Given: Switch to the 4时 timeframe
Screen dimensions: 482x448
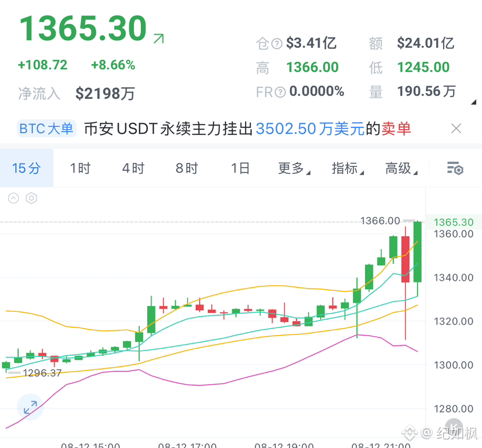Looking at the screenshot, I should pyautogui.click(x=133, y=168).
